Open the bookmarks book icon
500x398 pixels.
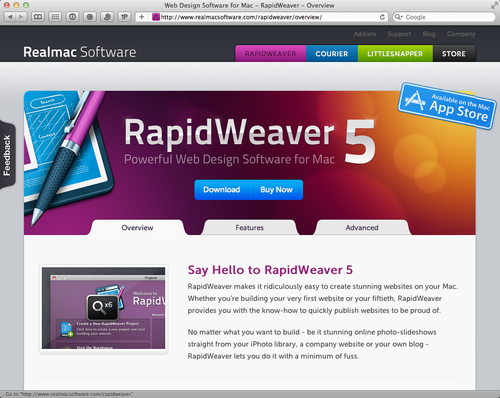point(38,17)
